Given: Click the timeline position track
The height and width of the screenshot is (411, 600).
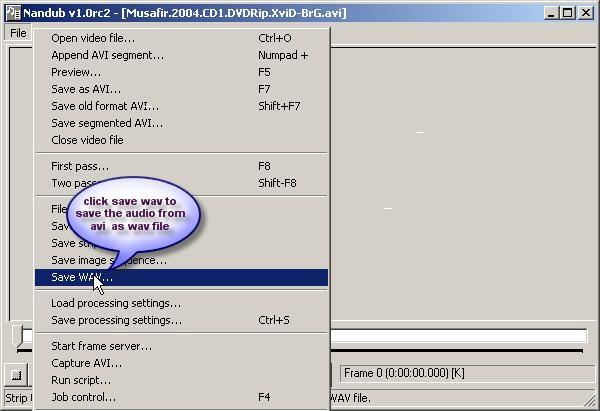Looking at the screenshot, I should click(458, 336).
